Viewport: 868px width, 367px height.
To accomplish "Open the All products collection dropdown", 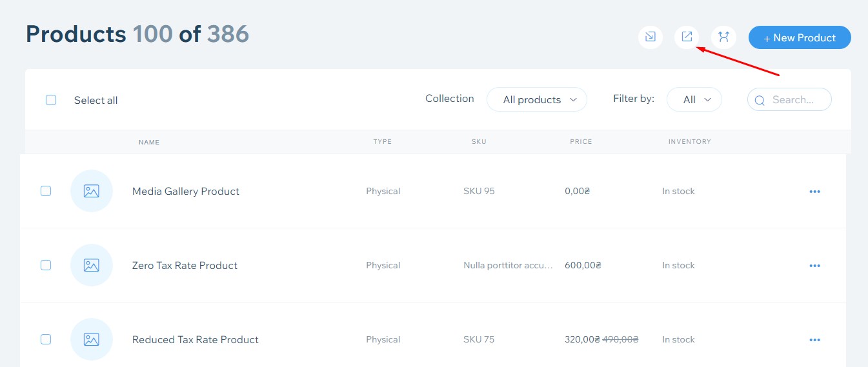I will point(536,99).
